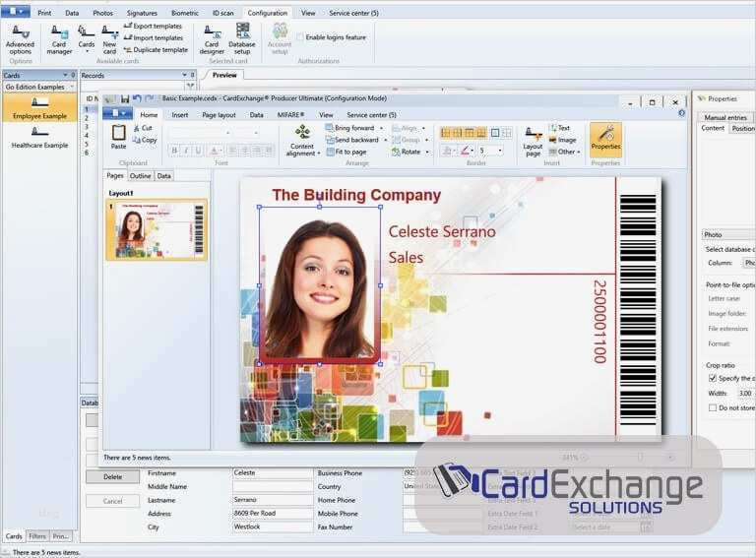Click the Cancel button

click(x=113, y=501)
